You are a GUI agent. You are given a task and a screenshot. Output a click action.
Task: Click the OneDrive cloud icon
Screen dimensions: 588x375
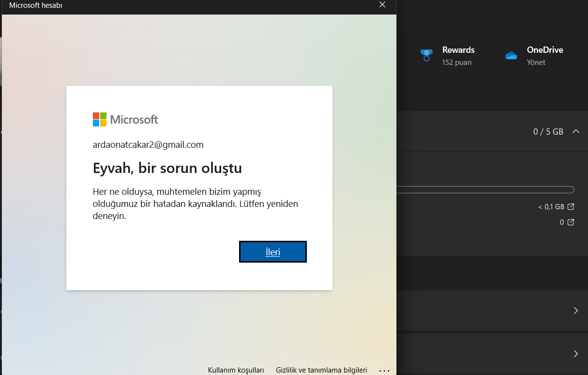[x=511, y=55]
